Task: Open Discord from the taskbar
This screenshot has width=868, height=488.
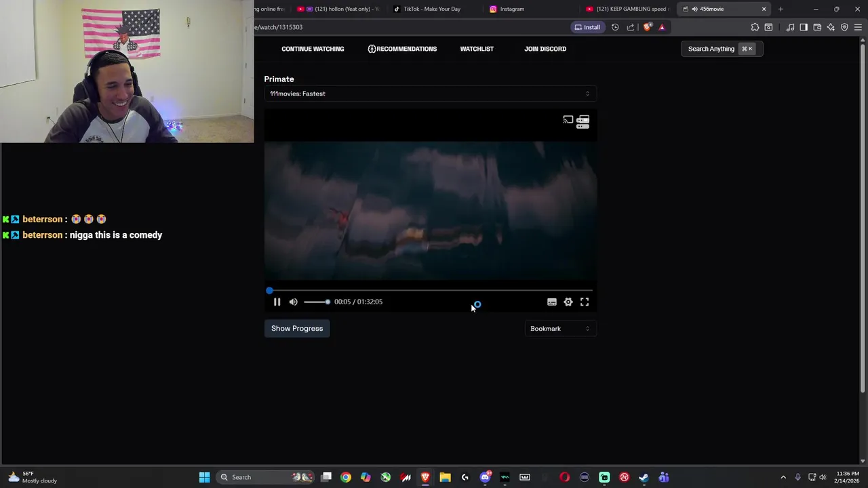Action: pyautogui.click(x=485, y=477)
